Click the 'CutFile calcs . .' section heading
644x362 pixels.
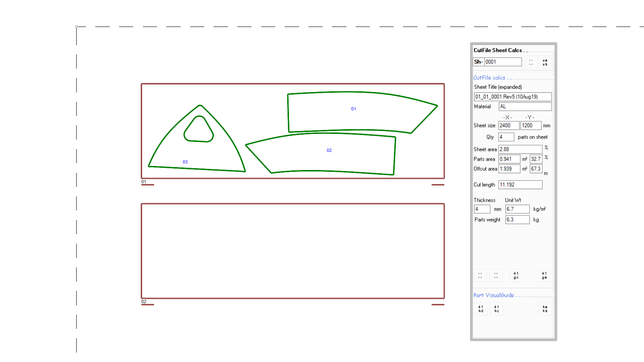(x=492, y=78)
